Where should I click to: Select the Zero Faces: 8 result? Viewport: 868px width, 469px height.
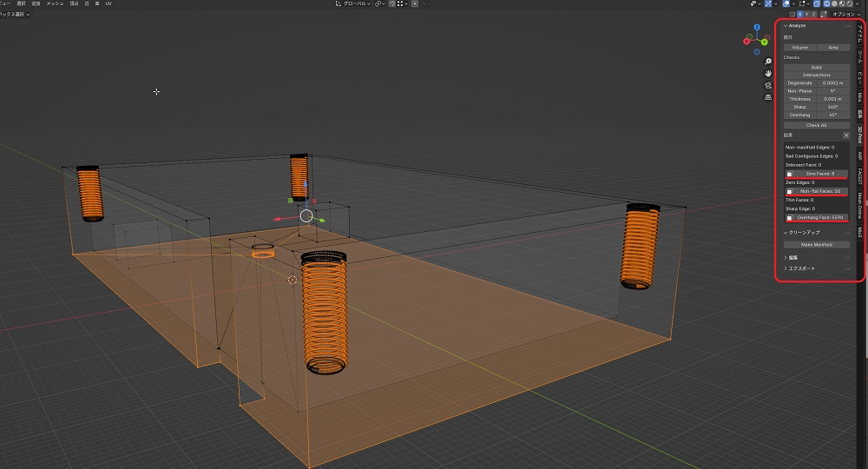[819, 174]
